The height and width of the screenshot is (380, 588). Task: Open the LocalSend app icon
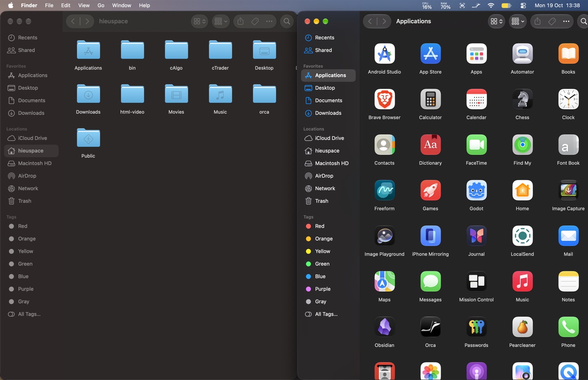click(x=522, y=236)
